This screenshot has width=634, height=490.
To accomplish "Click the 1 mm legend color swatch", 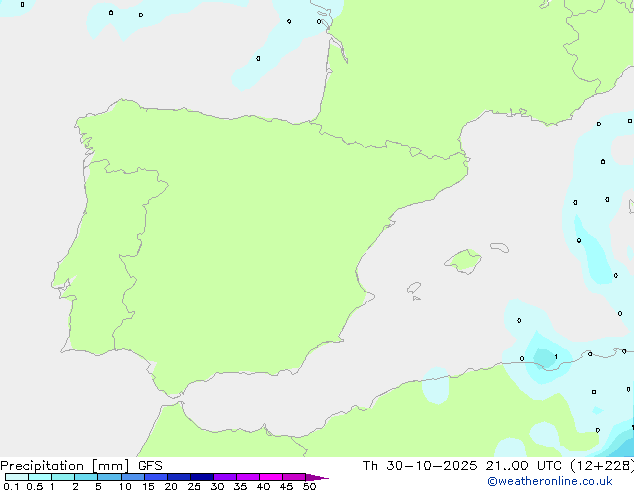I will [x=63, y=477].
